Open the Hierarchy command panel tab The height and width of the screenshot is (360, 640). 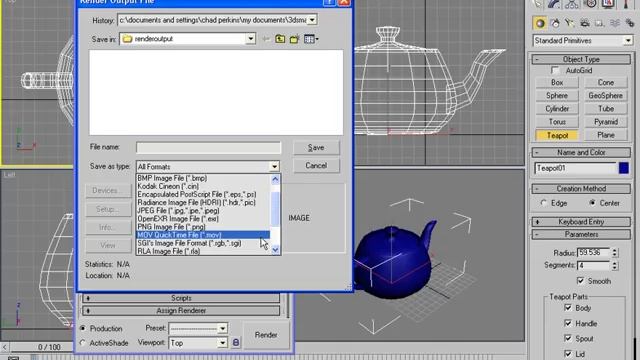[572, 4]
